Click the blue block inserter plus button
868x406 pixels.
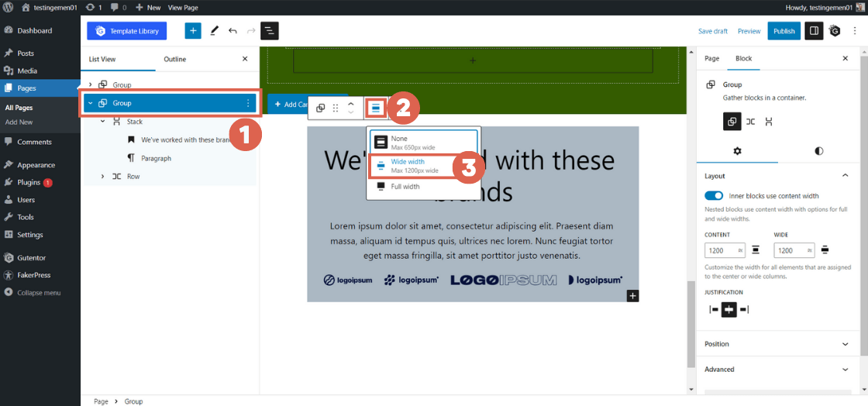193,31
